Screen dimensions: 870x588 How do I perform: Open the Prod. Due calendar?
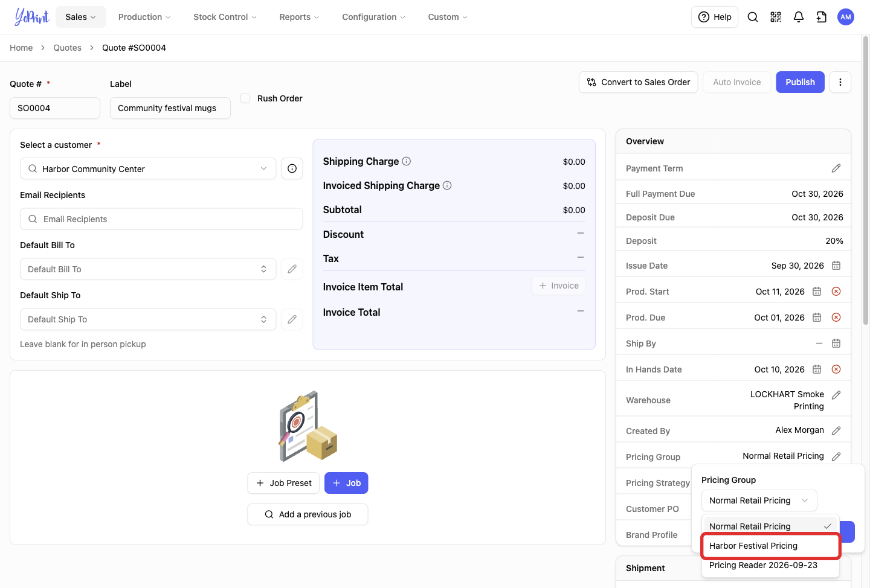point(817,318)
